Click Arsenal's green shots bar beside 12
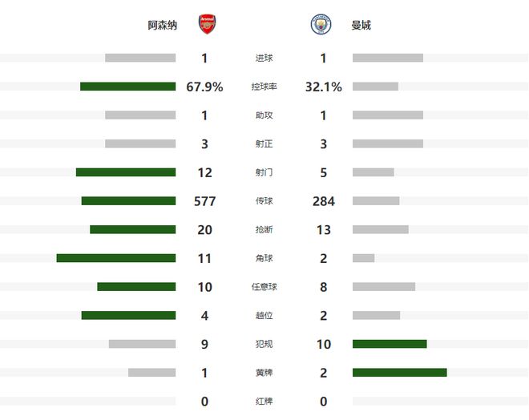Screen dimensions: 529x420 pos(126,172)
